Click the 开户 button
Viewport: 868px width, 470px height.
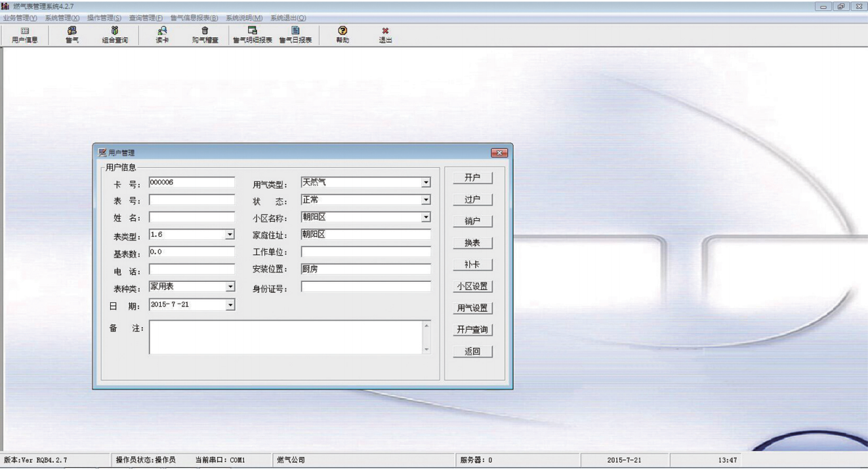click(473, 177)
